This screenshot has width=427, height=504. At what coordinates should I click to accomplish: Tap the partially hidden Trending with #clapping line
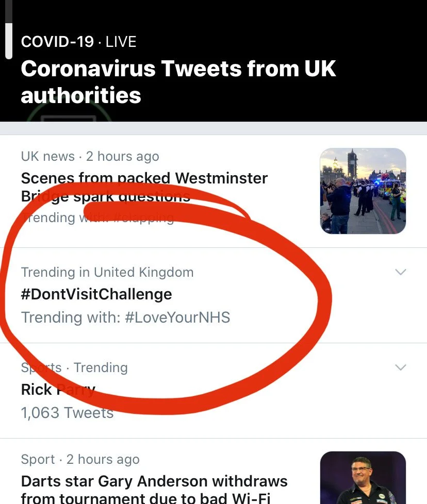[x=98, y=217]
